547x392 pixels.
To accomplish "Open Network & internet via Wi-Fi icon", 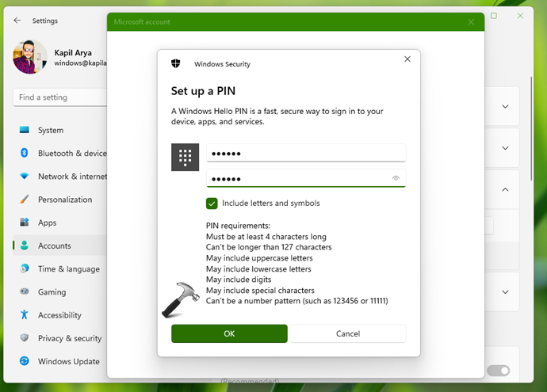I will pos(24,177).
